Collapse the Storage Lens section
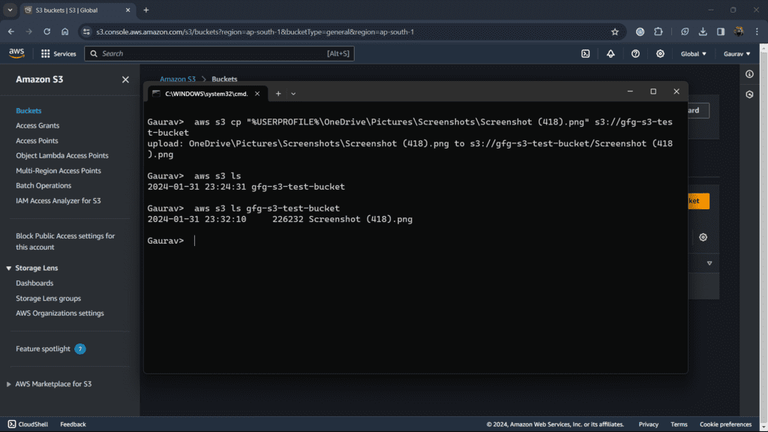768x432 pixels. coord(9,268)
